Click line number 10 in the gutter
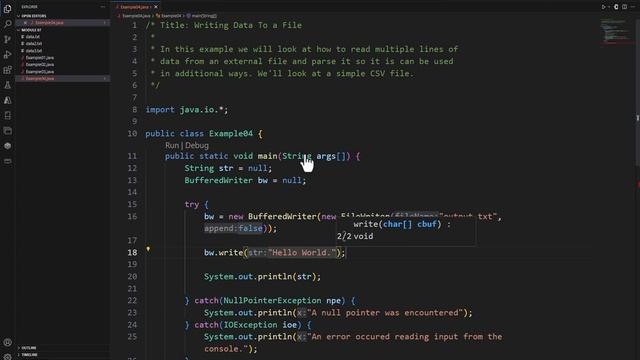 132,133
